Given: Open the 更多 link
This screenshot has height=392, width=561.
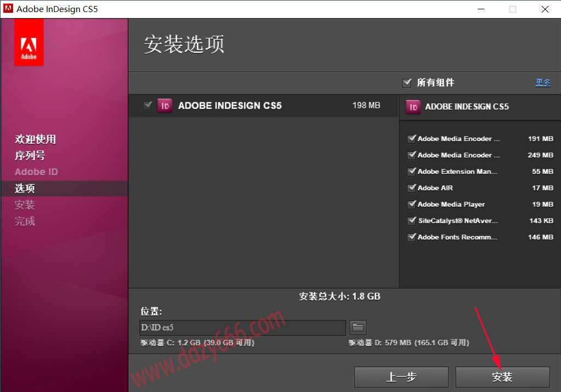Looking at the screenshot, I should click(543, 83).
